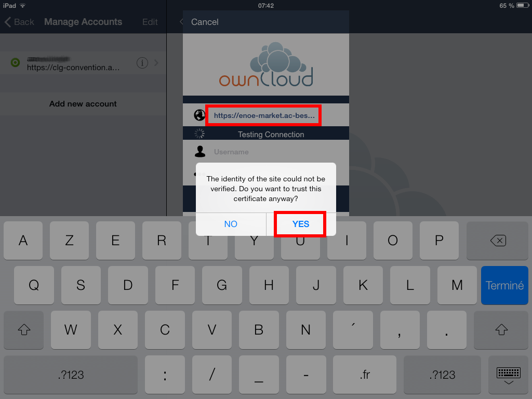Viewport: 532px width, 399px height.
Task: Tap the green active account indicator
Action: [x=15, y=62]
